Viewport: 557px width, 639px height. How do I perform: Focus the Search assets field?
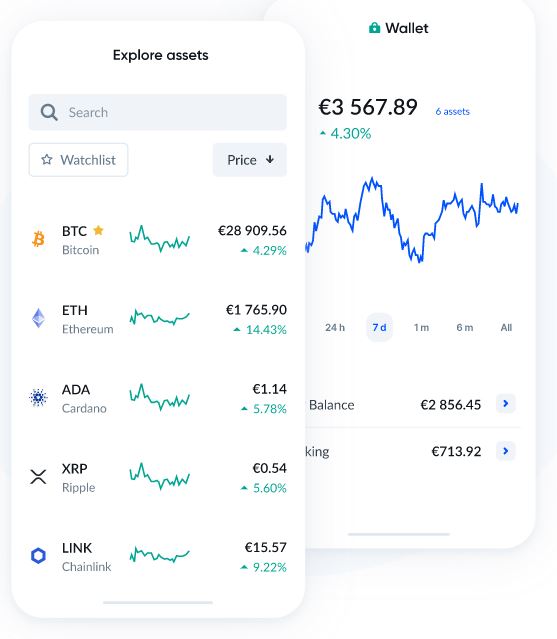(158, 112)
